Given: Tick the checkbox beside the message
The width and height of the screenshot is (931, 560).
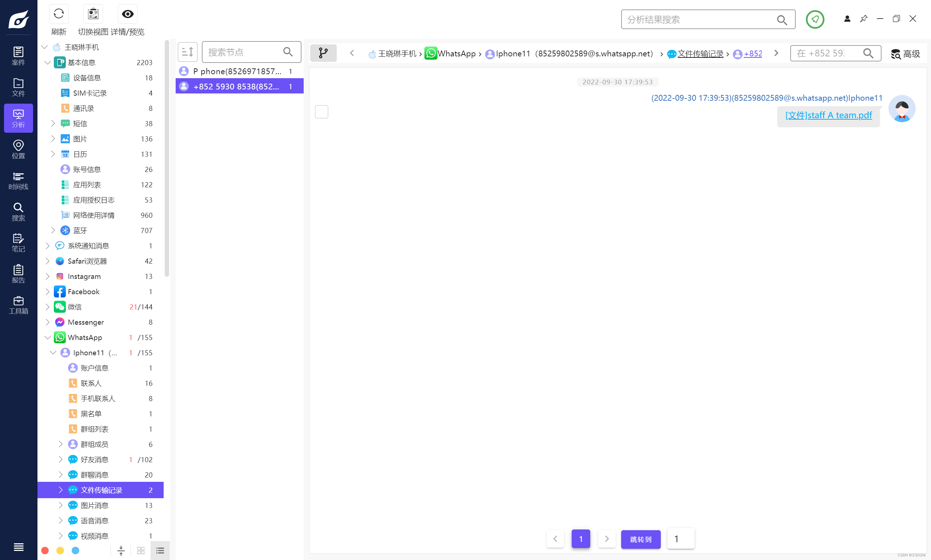Looking at the screenshot, I should [321, 112].
